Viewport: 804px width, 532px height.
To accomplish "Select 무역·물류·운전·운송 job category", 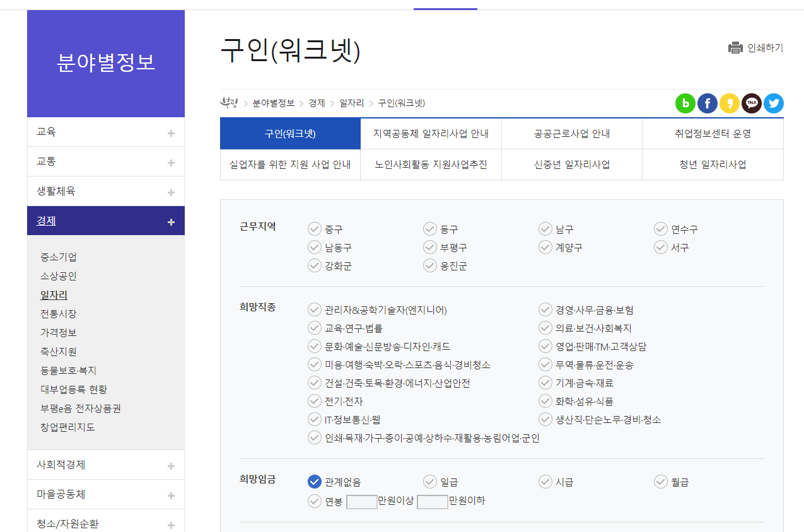I will point(545,364).
